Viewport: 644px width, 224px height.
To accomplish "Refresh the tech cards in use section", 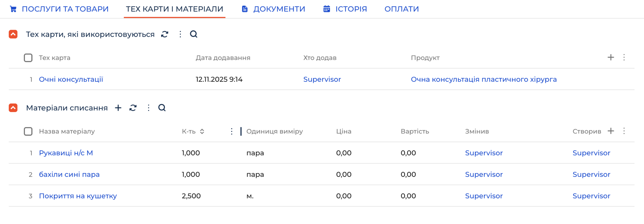I will [x=164, y=34].
